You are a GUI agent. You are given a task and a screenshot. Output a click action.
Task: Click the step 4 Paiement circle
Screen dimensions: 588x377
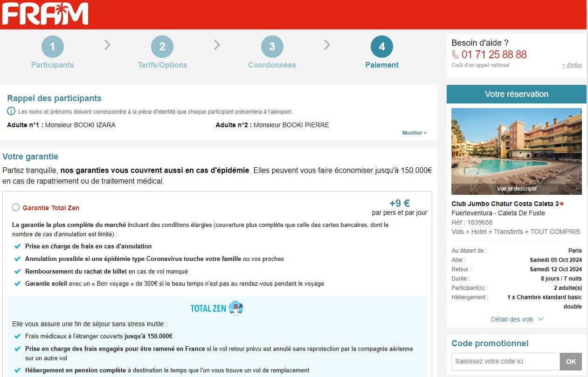coord(381,47)
